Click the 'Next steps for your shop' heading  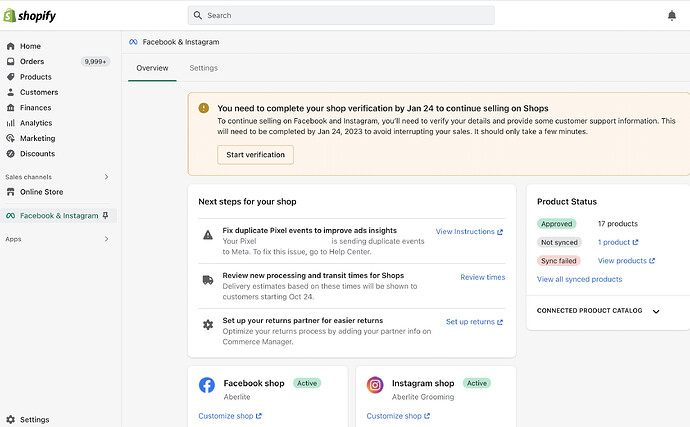tap(247, 202)
